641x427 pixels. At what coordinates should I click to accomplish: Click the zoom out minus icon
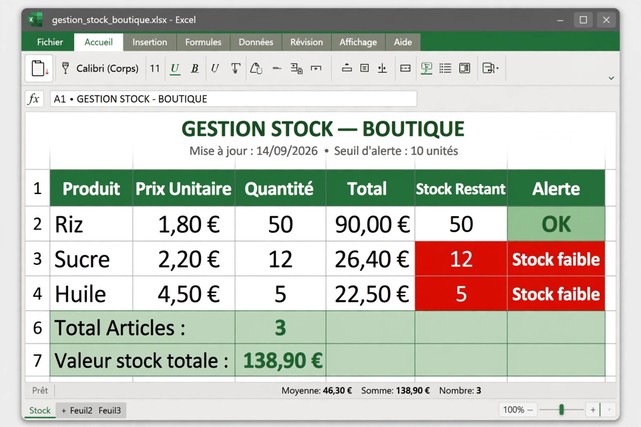530,409
